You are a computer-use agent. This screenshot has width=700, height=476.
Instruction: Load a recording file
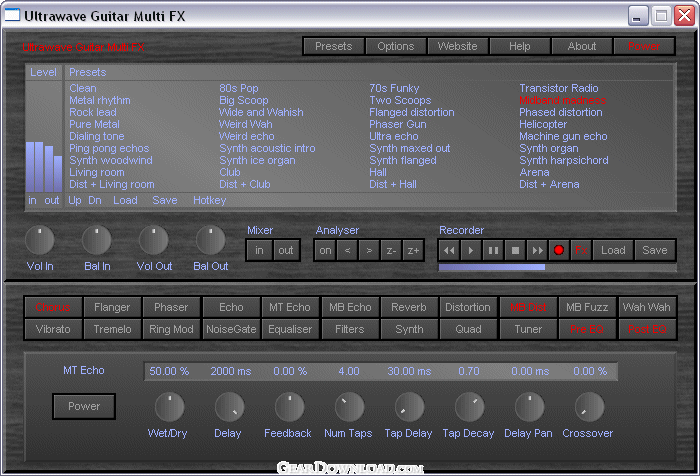(613, 251)
